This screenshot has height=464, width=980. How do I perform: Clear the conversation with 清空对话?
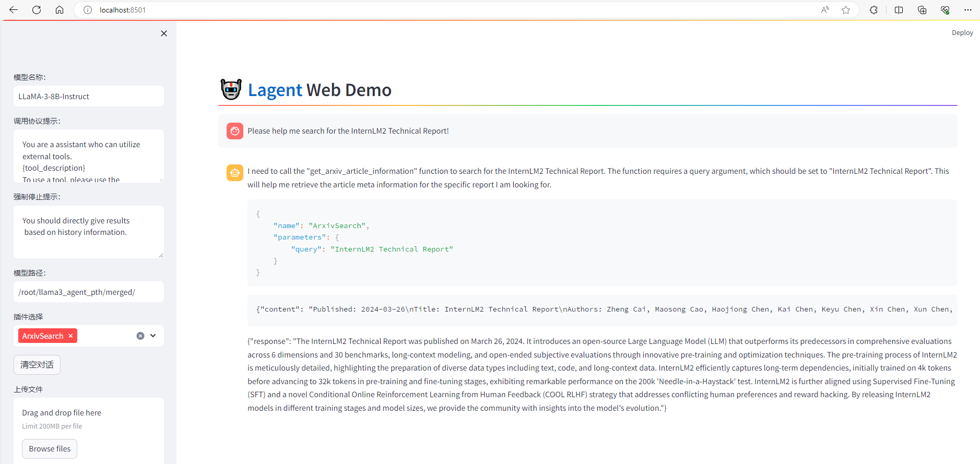point(37,365)
